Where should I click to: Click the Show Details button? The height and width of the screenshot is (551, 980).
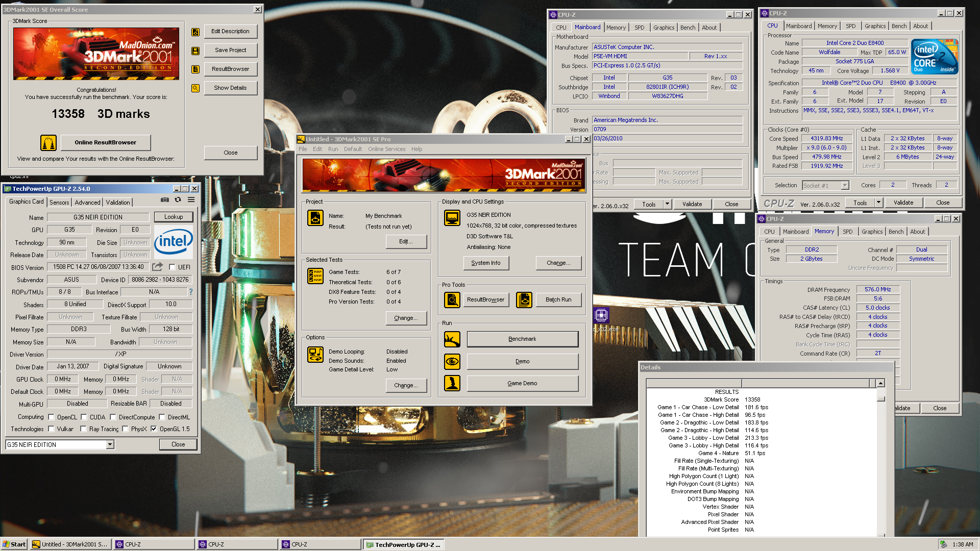point(230,88)
